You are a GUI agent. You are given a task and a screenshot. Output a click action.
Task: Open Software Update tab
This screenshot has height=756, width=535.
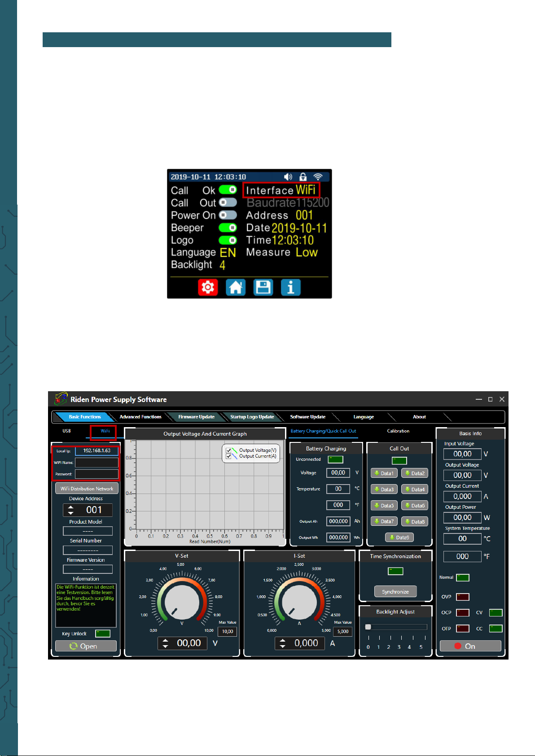(x=307, y=417)
